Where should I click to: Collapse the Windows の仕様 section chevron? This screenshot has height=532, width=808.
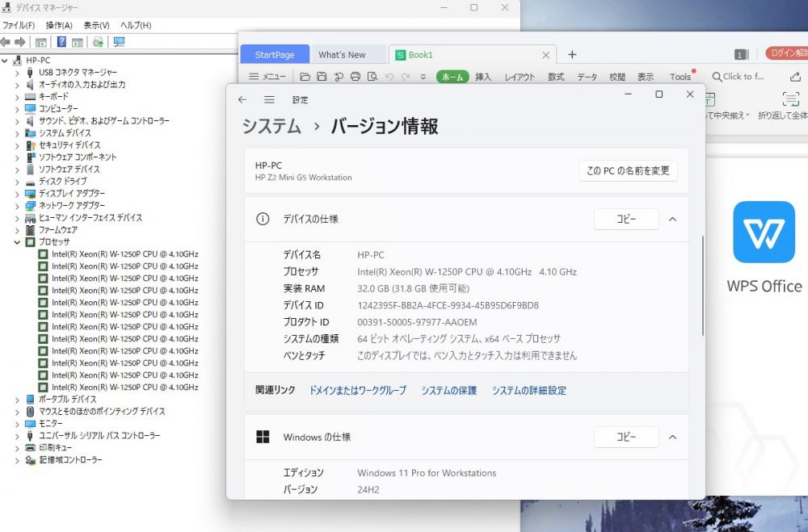[672, 438]
